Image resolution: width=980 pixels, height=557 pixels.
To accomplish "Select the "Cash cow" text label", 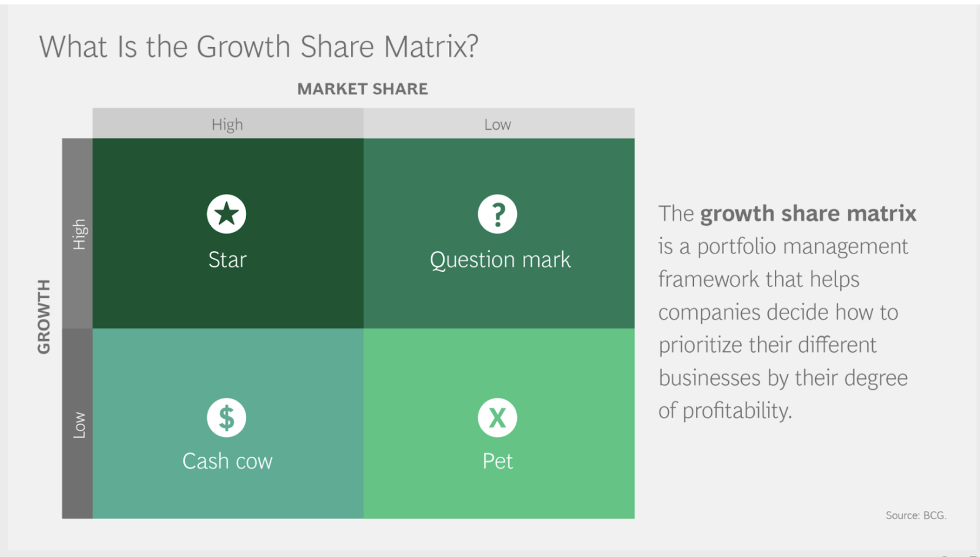I will coord(227,461).
